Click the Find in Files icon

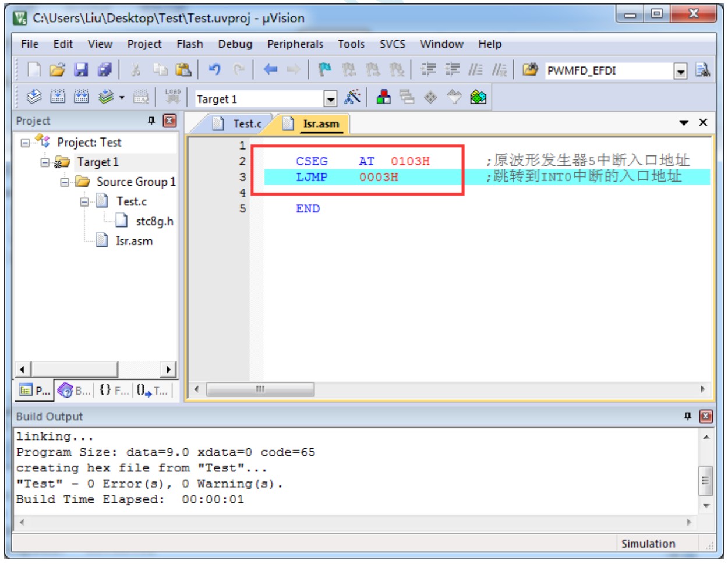click(x=530, y=70)
